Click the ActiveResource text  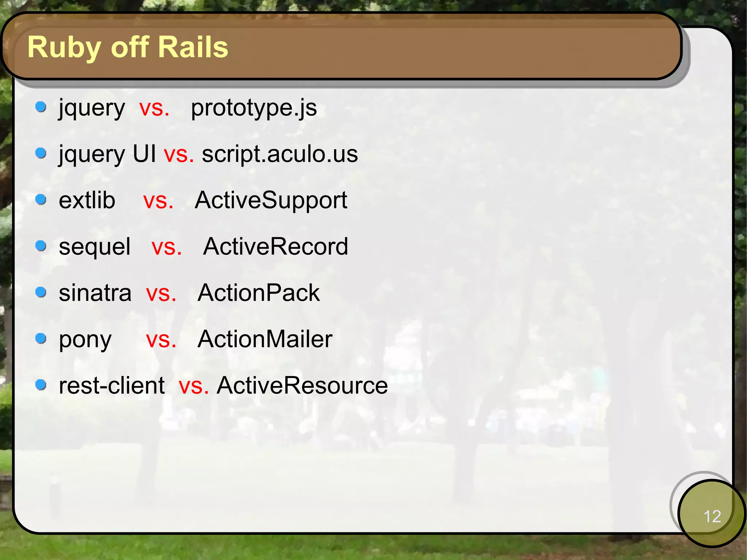(302, 386)
